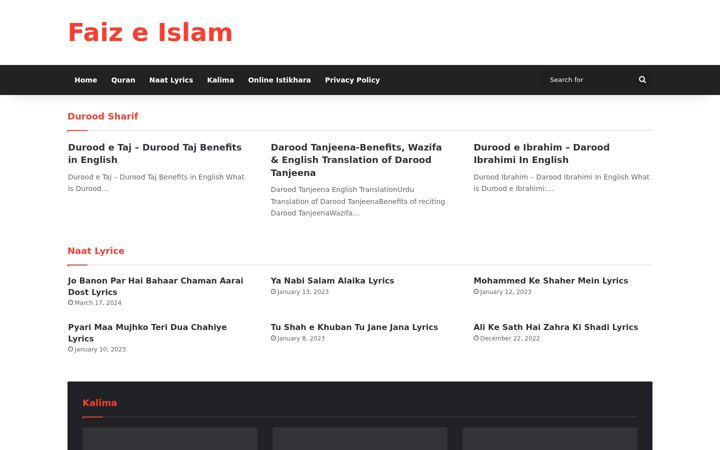Click the Faiz e Islam site logo
The height and width of the screenshot is (450, 720).
point(150,33)
